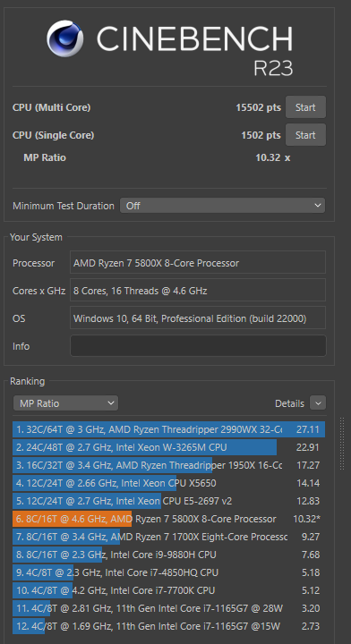
Task: Click the OS version field
Action: pyautogui.click(x=198, y=318)
